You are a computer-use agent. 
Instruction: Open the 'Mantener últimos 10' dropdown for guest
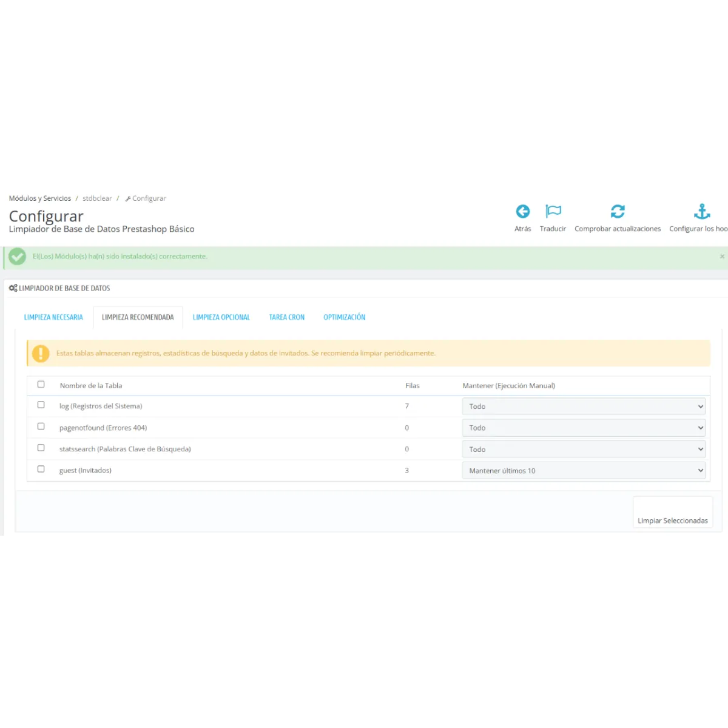pos(584,471)
